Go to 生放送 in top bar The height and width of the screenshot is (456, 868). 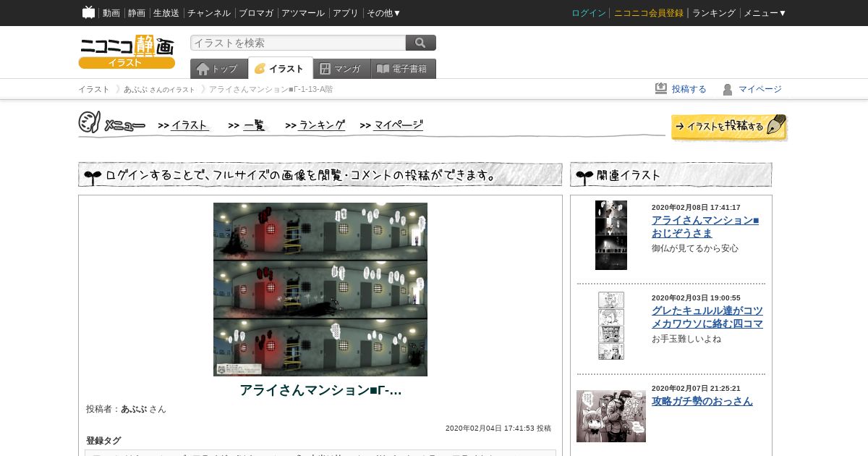tap(166, 13)
